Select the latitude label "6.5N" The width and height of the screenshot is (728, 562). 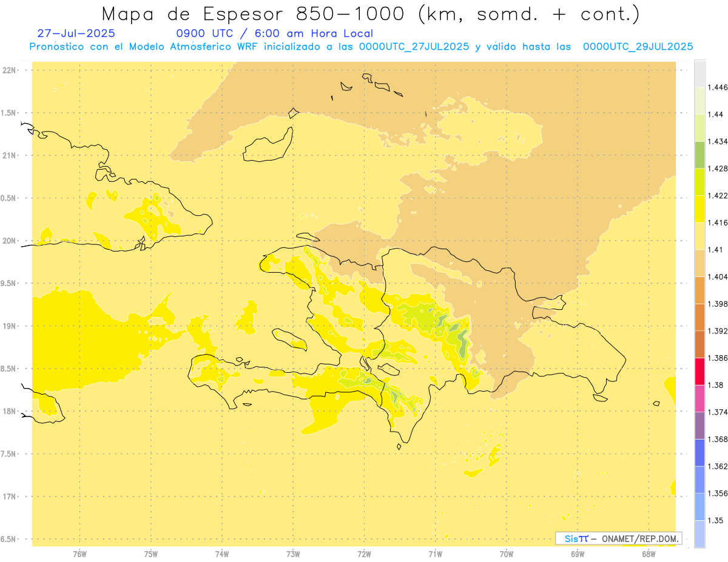click(x=9, y=540)
